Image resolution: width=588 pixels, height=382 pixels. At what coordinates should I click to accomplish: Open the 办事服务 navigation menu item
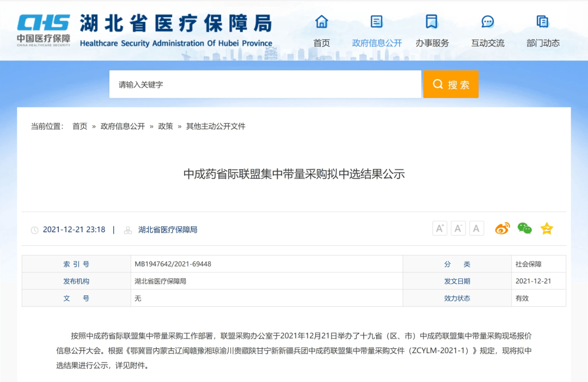(432, 43)
